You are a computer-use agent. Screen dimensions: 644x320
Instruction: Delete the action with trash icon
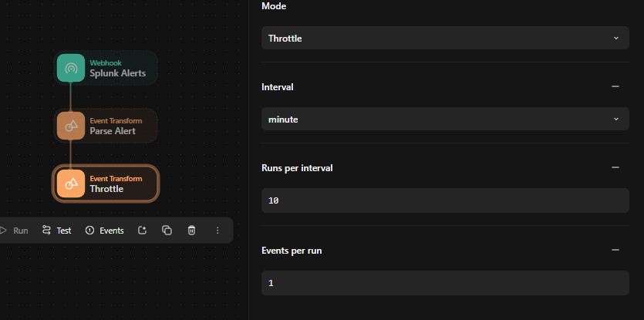point(191,231)
